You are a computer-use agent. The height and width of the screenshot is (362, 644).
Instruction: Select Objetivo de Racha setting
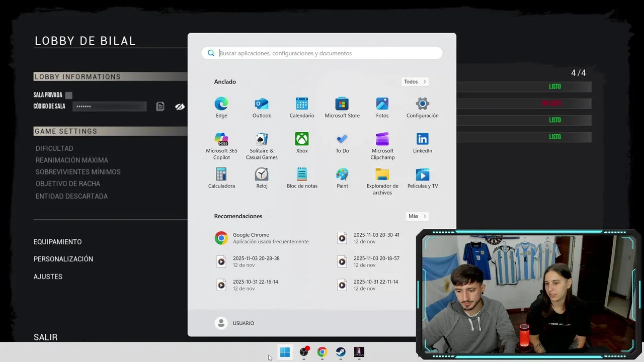pos(68,184)
